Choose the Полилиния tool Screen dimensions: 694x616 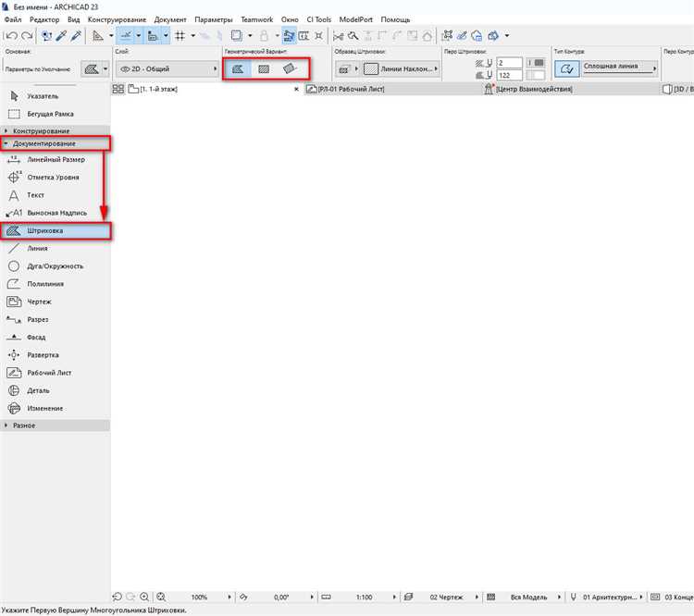point(45,284)
